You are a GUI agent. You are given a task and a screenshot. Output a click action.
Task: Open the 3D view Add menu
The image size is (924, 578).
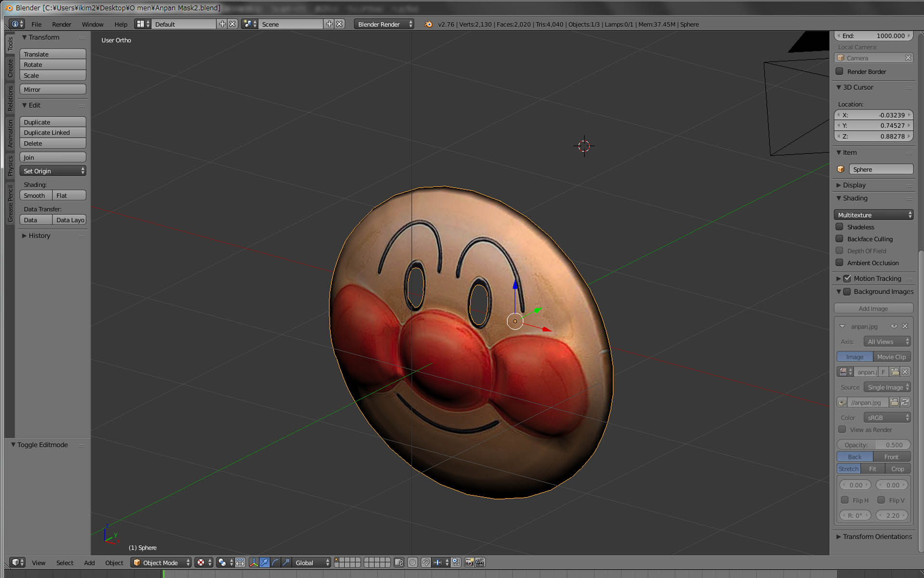90,563
